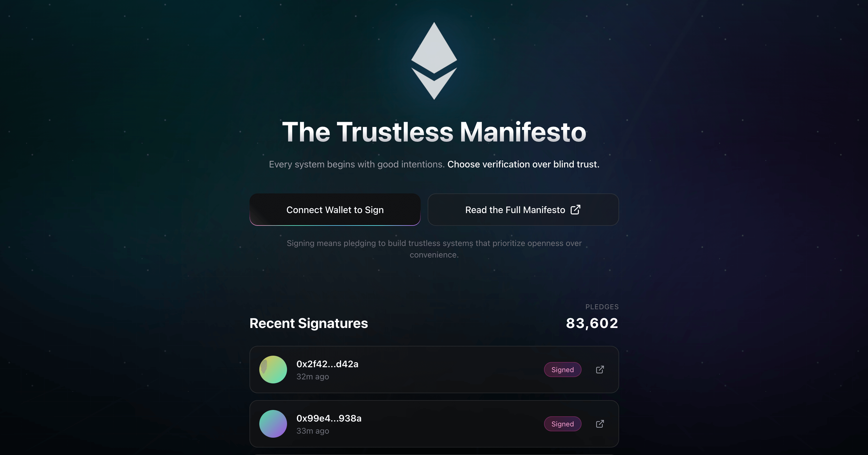Open the external link for signature 0x99e4...938a
868x455 pixels.
pos(600,424)
